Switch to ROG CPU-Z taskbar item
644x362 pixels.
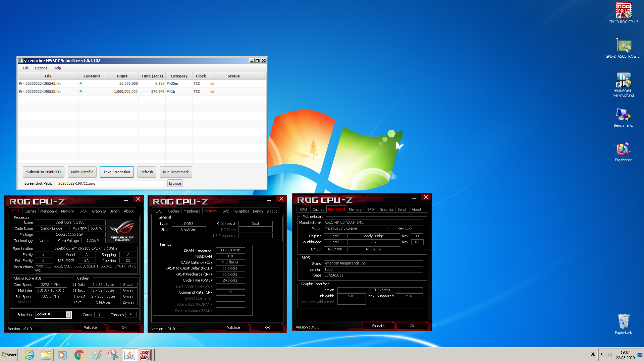point(146,355)
